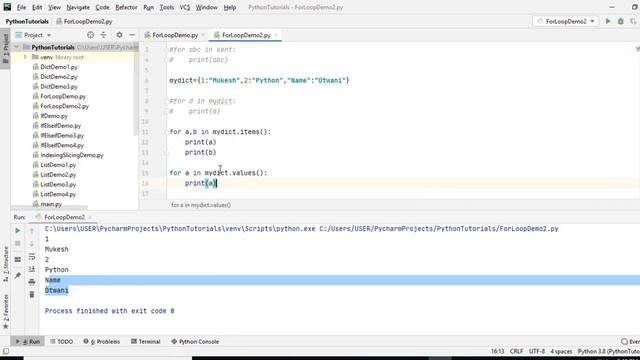Collapse all in the Project panel
The height and width of the screenshot is (360, 640).
(x=103, y=35)
